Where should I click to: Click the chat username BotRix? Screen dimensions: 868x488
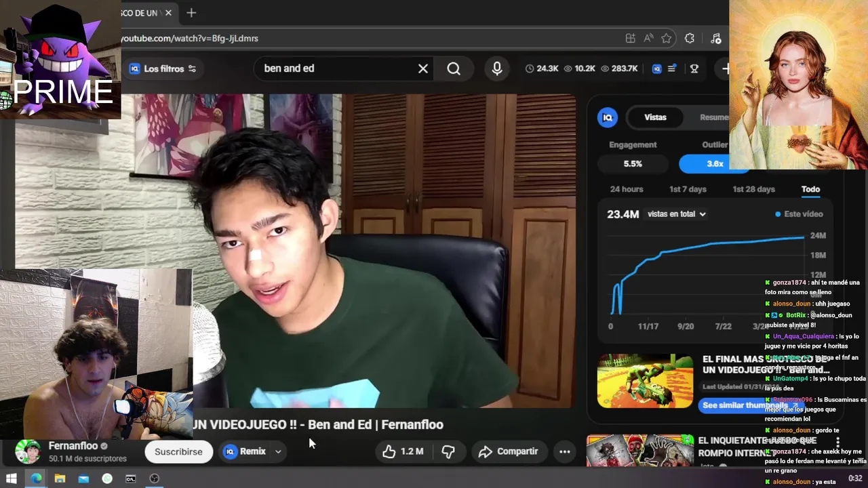coord(795,315)
